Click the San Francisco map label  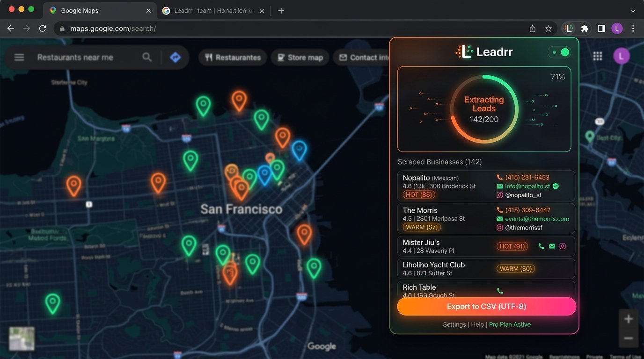coord(241,209)
